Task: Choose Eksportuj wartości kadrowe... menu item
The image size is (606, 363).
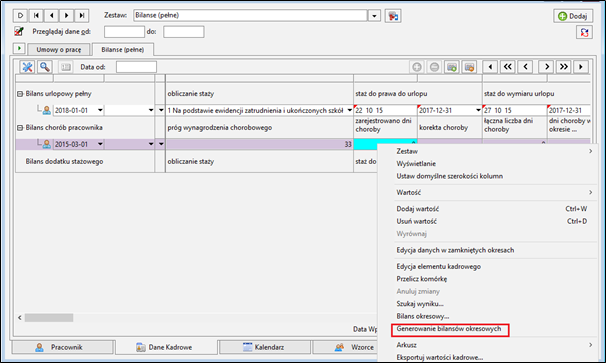Action: tap(440, 358)
